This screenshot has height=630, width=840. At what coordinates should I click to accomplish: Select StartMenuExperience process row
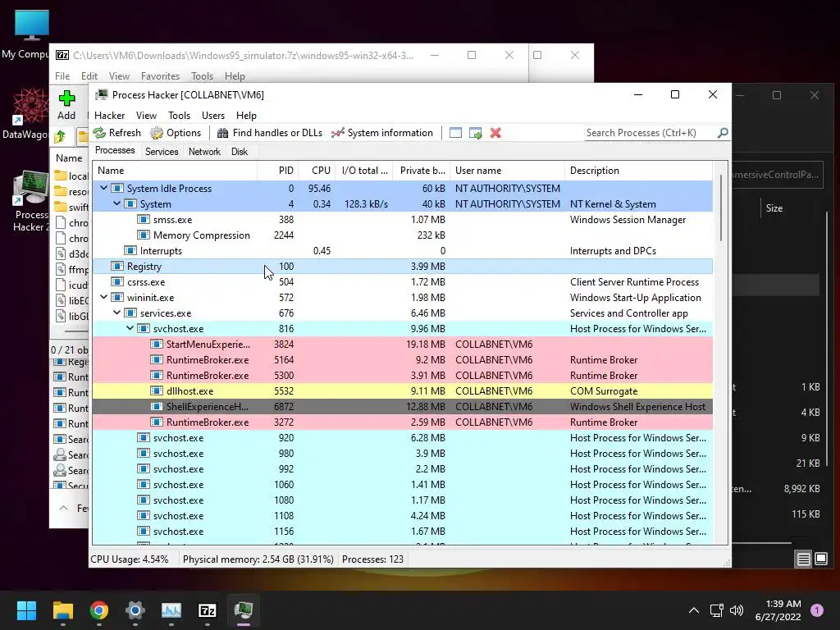coord(402,344)
